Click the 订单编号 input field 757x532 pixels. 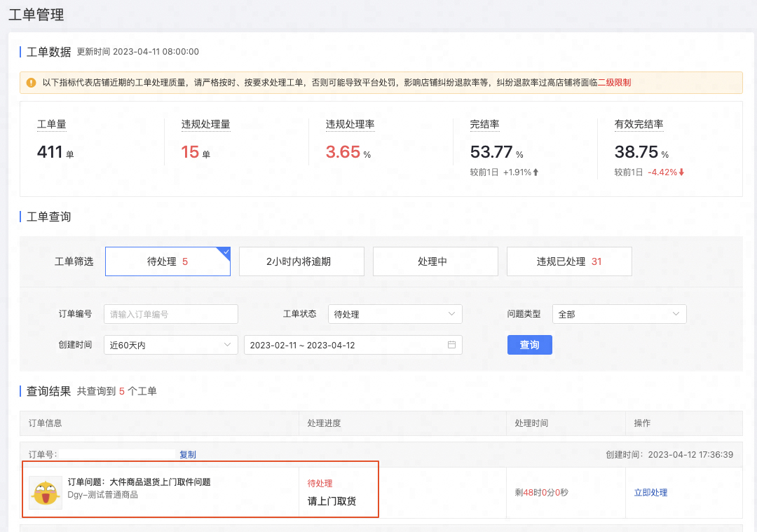click(170, 314)
